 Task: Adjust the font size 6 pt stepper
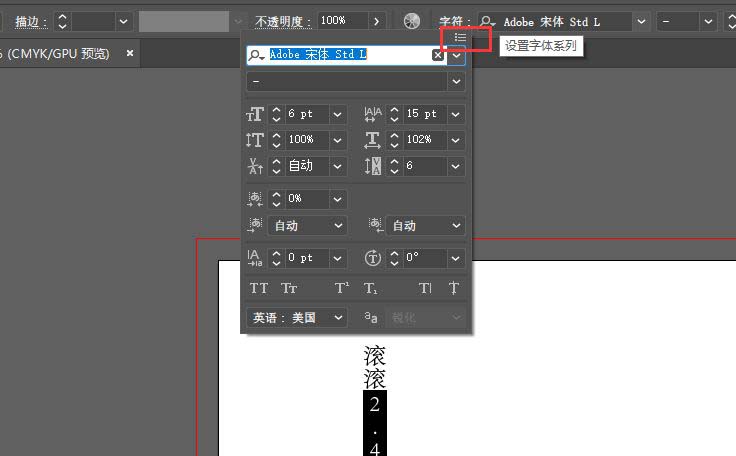tap(276, 114)
